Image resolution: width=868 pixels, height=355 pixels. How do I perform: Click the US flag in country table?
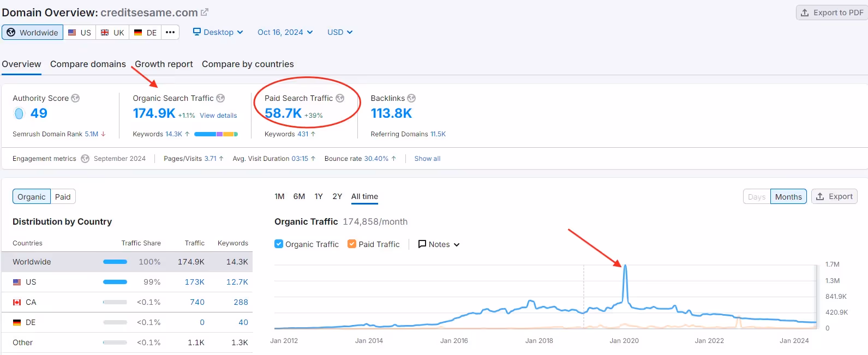point(17,282)
